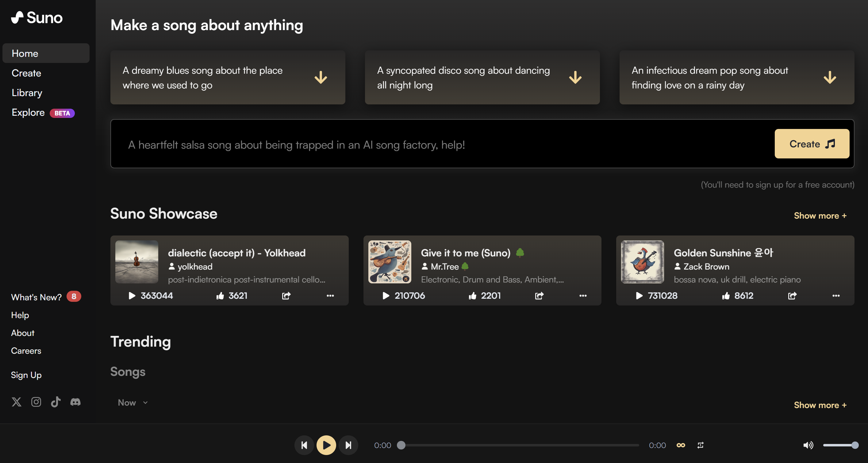The width and height of the screenshot is (868, 463).
Task: Click the song description input field
Action: pos(438,145)
